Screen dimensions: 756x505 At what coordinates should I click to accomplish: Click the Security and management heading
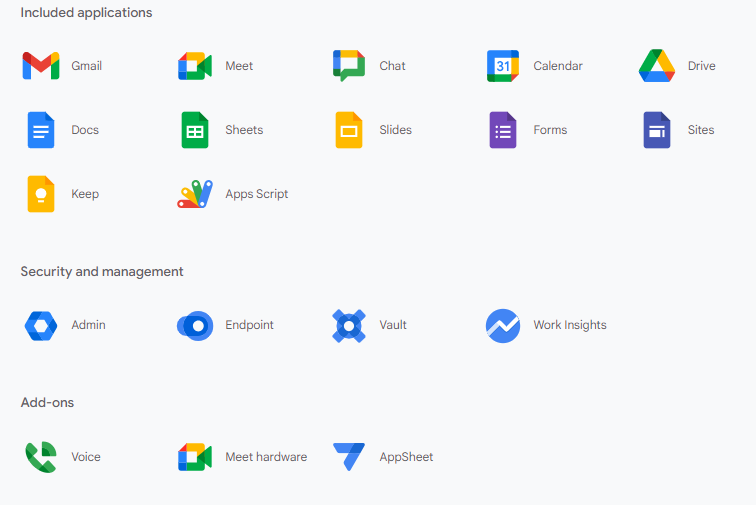[102, 272]
